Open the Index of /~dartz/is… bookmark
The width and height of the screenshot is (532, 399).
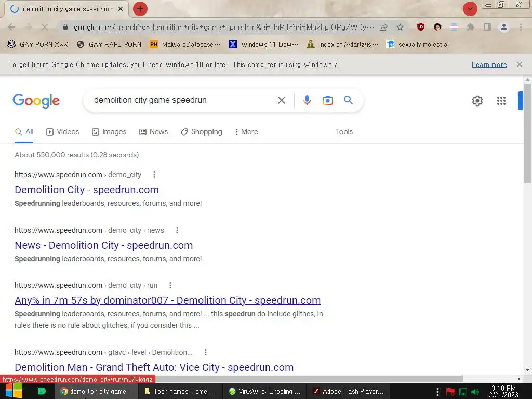click(x=342, y=45)
